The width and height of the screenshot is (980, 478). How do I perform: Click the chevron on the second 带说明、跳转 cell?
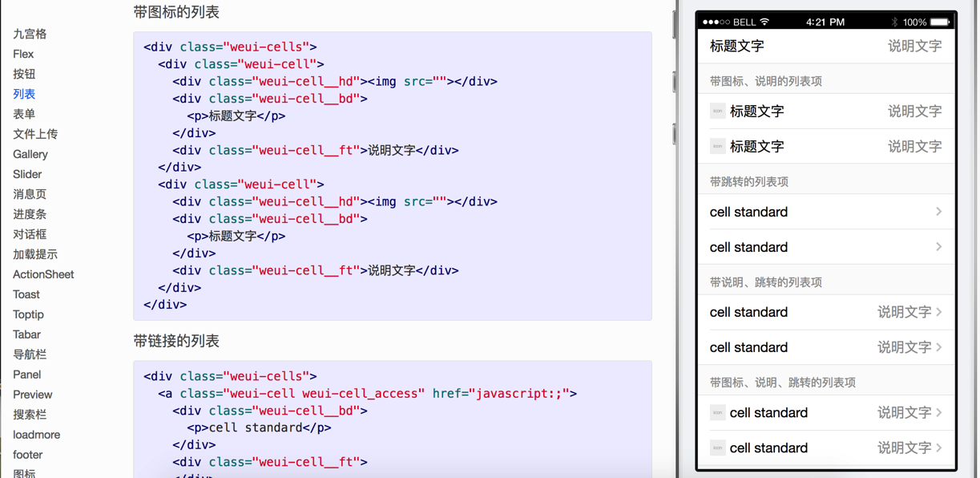pyautogui.click(x=938, y=347)
